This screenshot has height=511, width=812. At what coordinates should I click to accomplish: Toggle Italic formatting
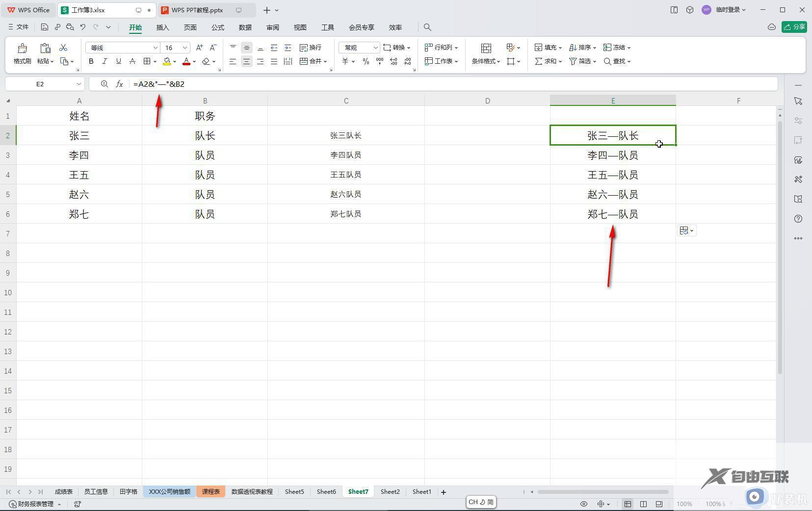tap(105, 61)
